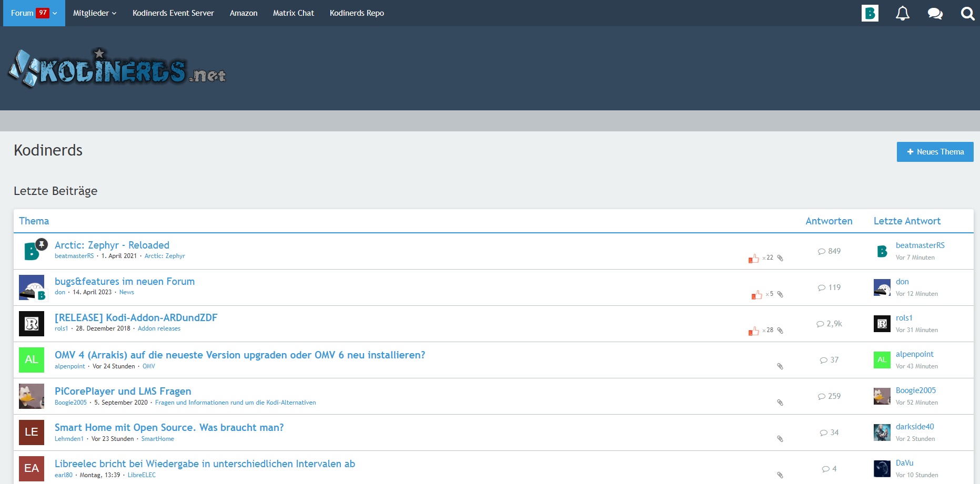Expand the Mitglieder dropdown menu
Viewport: 980px width, 484px height.
coord(95,13)
